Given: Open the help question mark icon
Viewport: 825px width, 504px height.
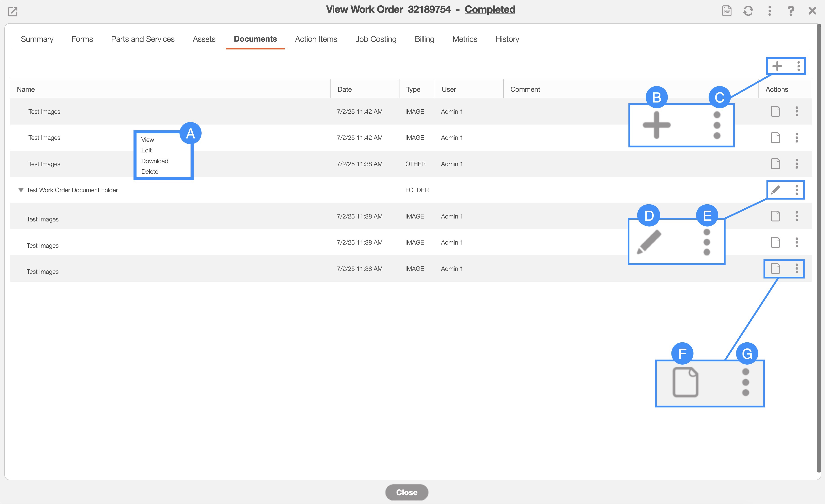Looking at the screenshot, I should coord(791,11).
